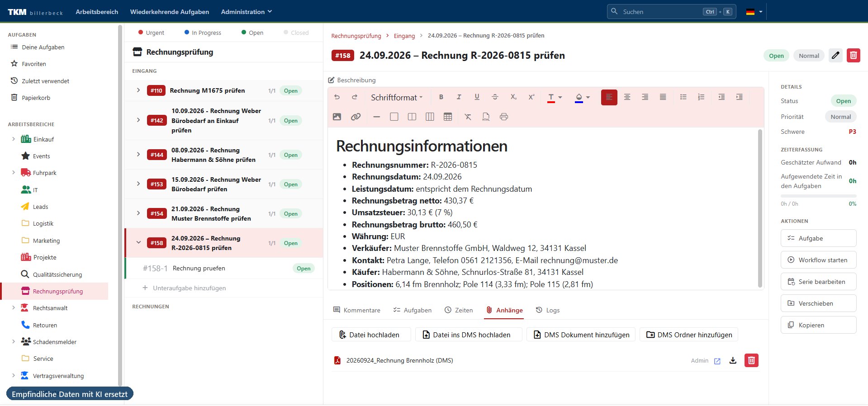This screenshot has height=406, width=868.
Task: Print the description
Action: click(x=504, y=117)
